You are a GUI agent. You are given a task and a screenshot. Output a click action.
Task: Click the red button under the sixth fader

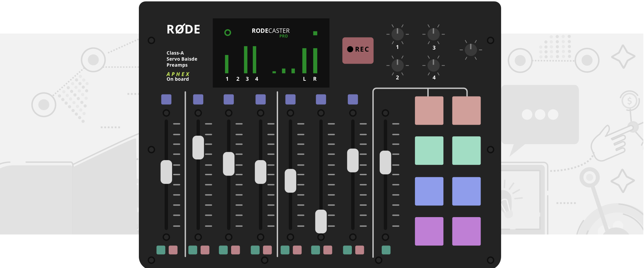(x=328, y=250)
